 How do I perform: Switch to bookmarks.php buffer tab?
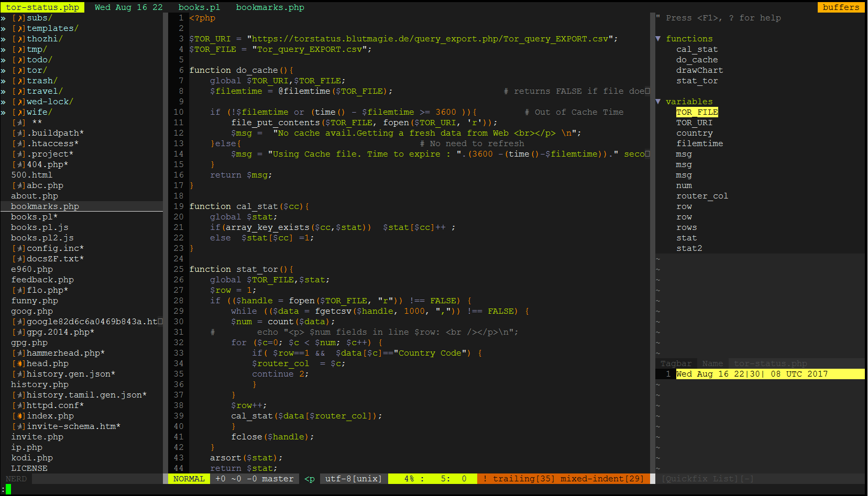coord(270,7)
